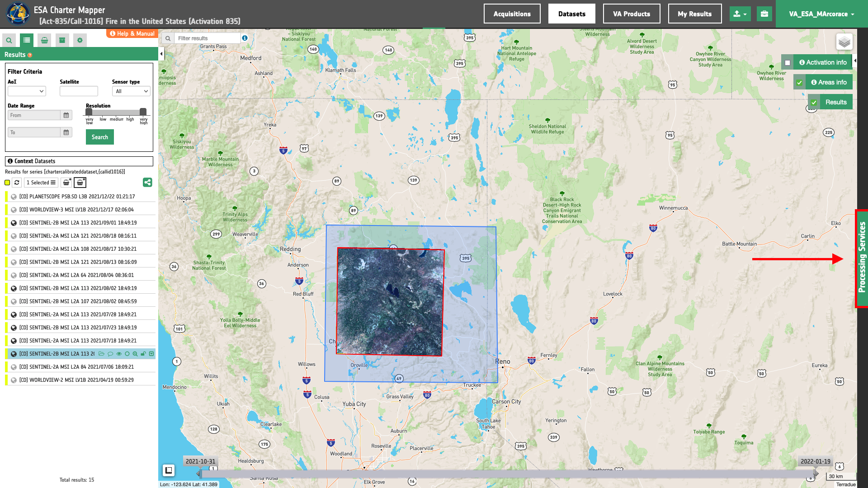Expand the Context Datasets section

79,161
